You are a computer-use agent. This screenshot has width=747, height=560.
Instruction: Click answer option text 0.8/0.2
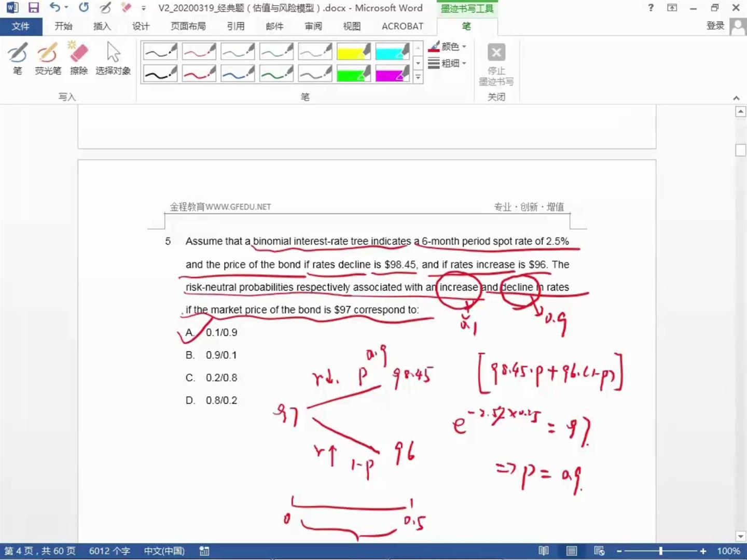(222, 401)
